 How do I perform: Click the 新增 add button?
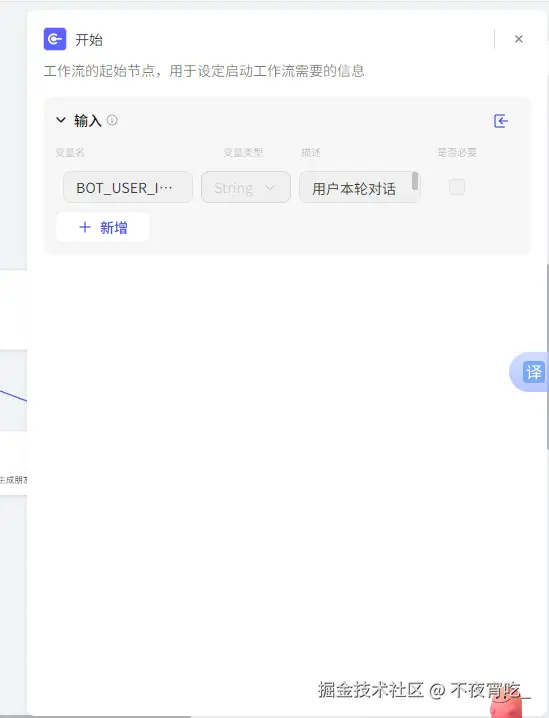pyautogui.click(x=103, y=227)
